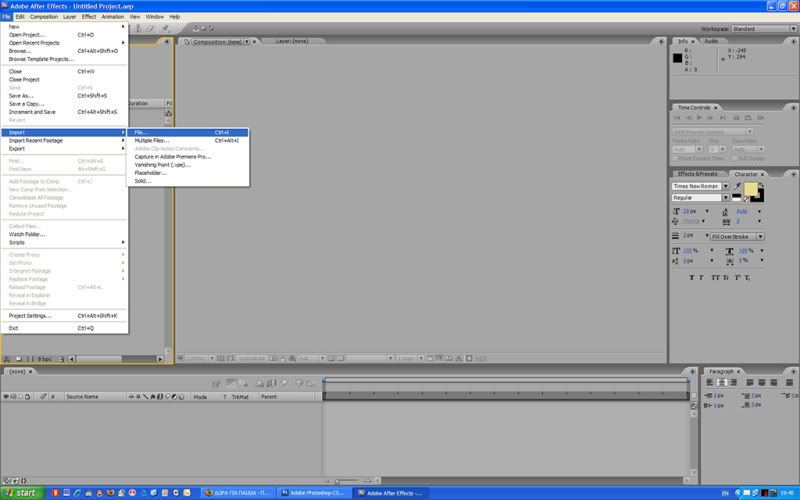Open the RAM Preview Options dropdown
The width and height of the screenshot is (800, 500).
[713, 132]
